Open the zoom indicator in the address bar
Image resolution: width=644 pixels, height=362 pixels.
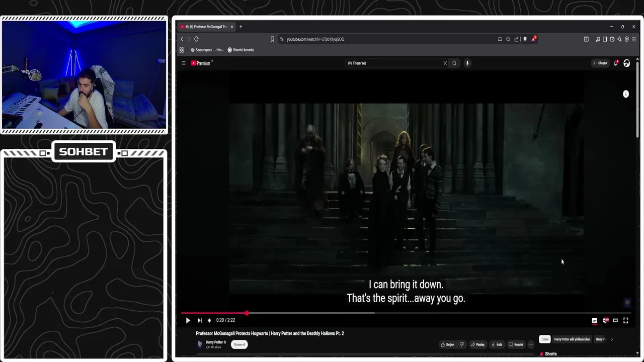tap(508, 39)
